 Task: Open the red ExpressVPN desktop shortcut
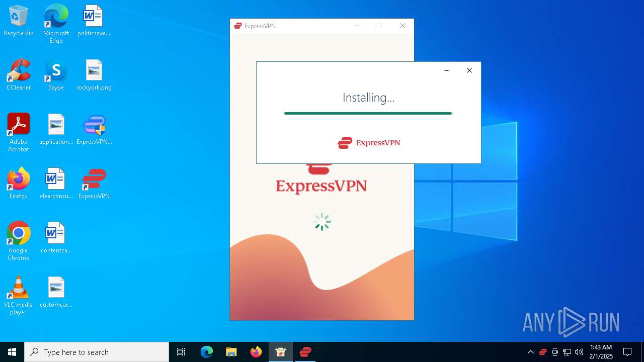coord(94,184)
